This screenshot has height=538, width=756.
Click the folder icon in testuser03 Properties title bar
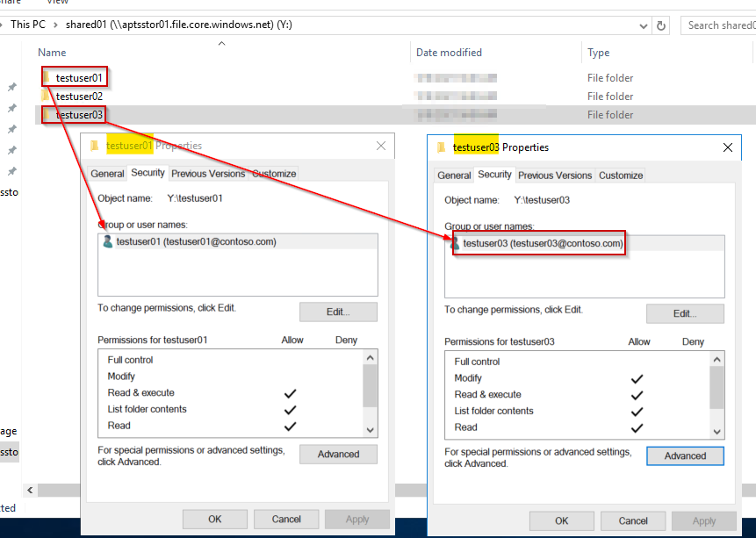[x=441, y=147]
